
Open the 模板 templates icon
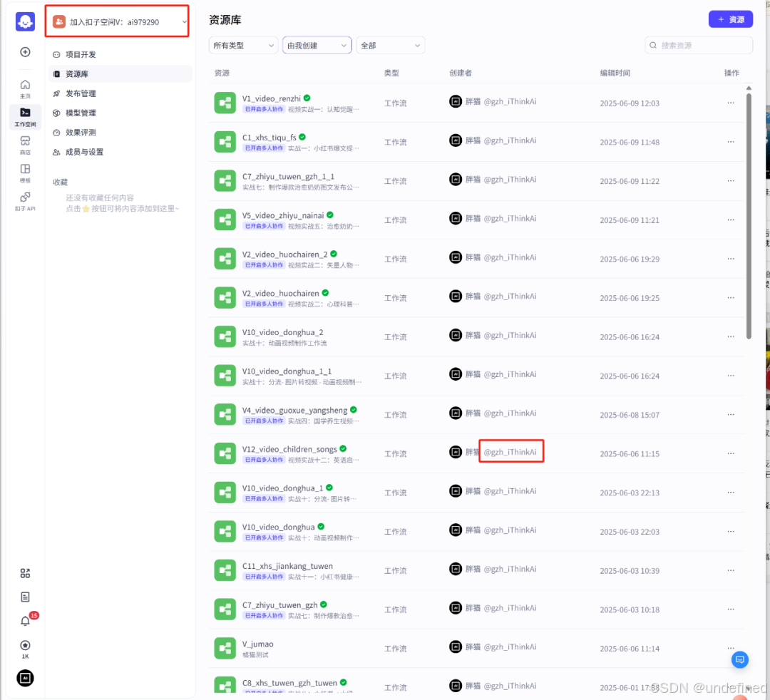(25, 172)
